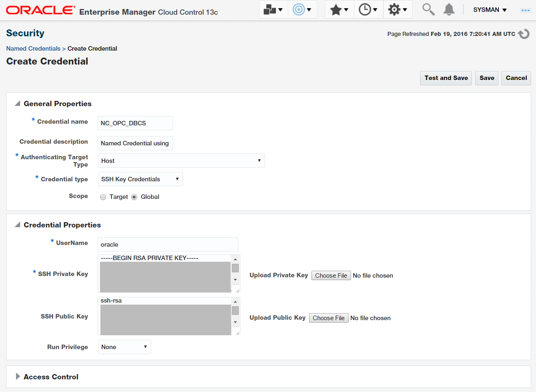Click the Cancel button
The width and height of the screenshot is (536, 392).
(x=516, y=78)
